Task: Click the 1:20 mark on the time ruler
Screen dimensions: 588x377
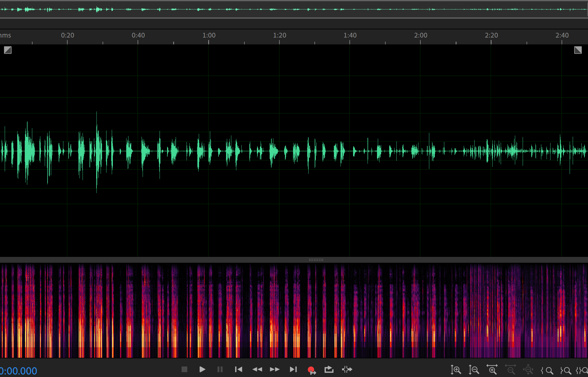Action: pyautogui.click(x=279, y=35)
